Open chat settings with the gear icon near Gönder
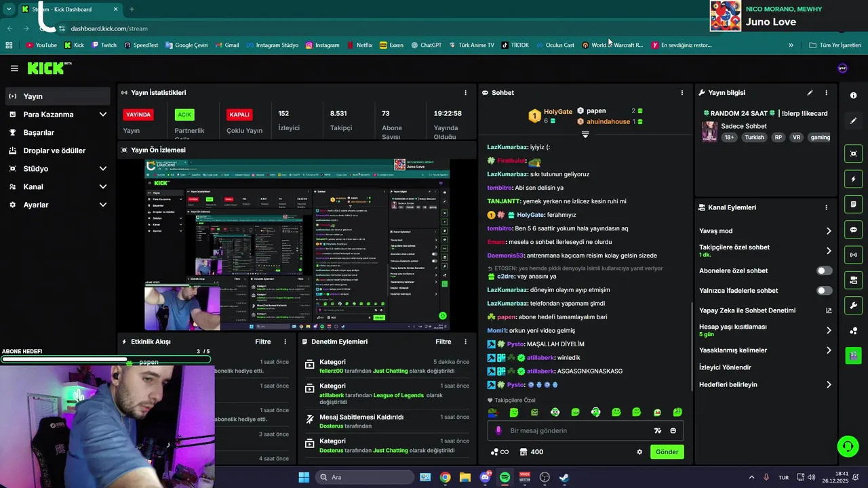This screenshot has height=488, width=868. click(639, 452)
